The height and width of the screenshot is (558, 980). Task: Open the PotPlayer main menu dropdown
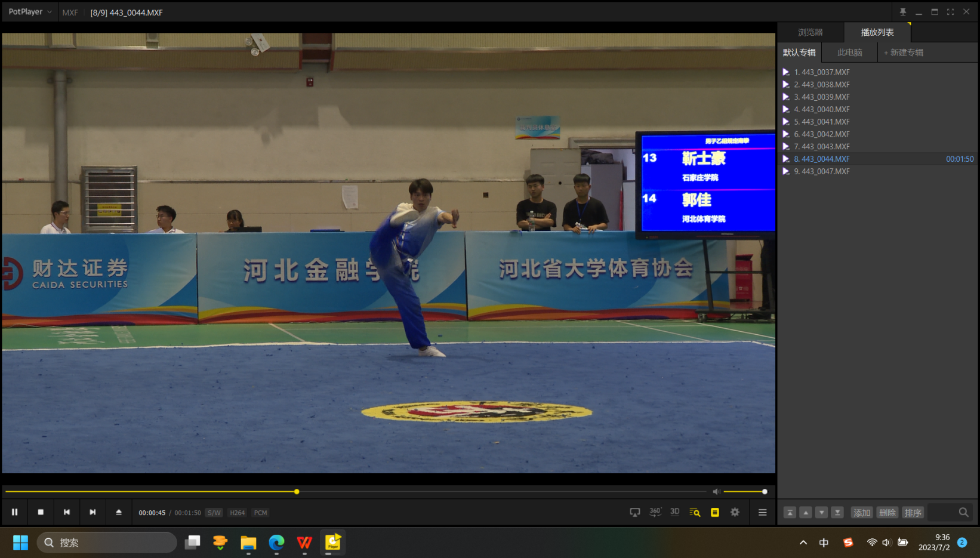[29, 12]
